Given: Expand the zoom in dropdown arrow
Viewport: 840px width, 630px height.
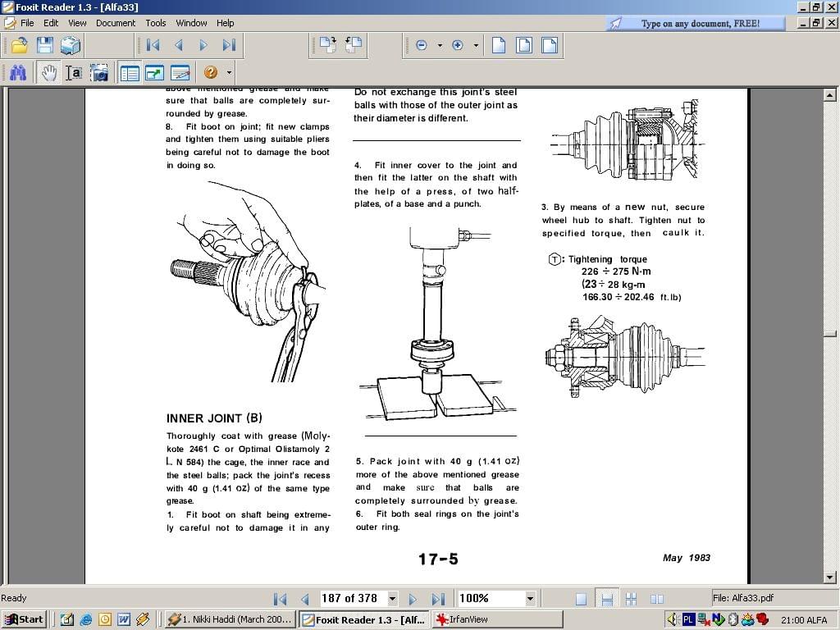Looking at the screenshot, I should pos(476,46).
